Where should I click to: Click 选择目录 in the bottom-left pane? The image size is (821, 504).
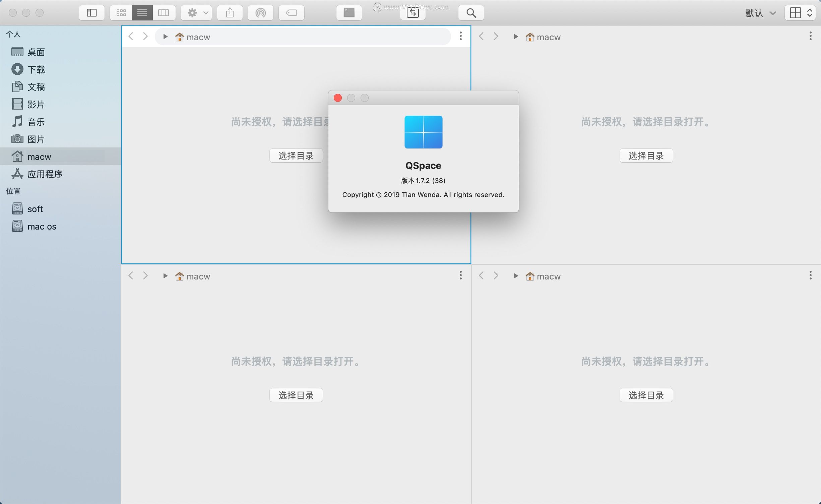296,395
